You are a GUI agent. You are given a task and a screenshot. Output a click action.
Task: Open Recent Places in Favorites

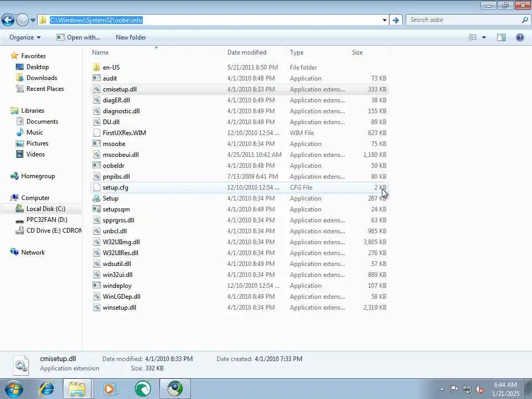pyautogui.click(x=45, y=88)
